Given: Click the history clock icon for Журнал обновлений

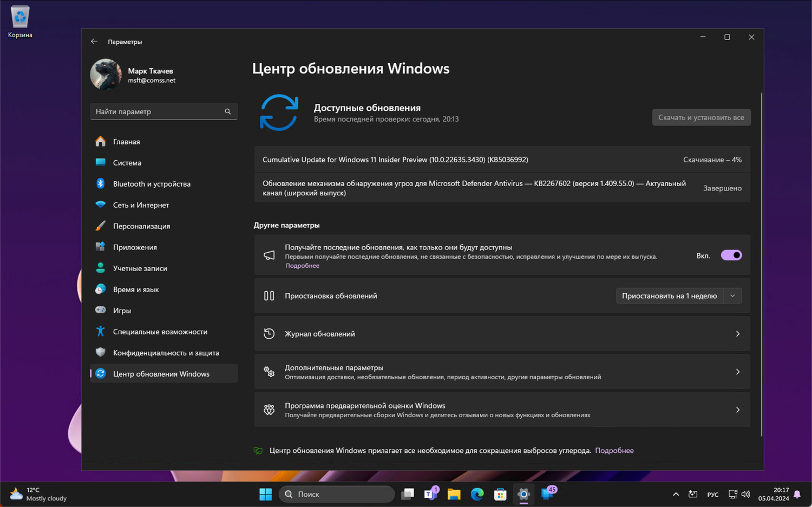Looking at the screenshot, I should click(x=269, y=334).
